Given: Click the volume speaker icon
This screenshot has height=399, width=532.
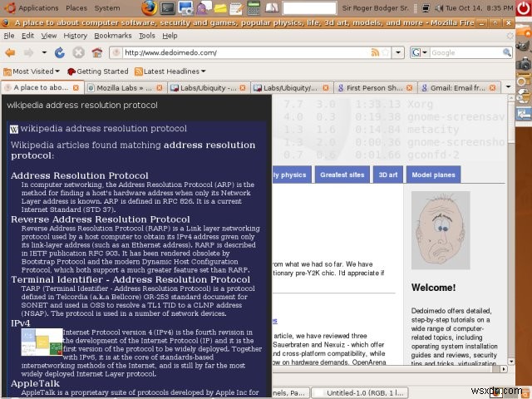Looking at the screenshot, I should click(440, 8).
